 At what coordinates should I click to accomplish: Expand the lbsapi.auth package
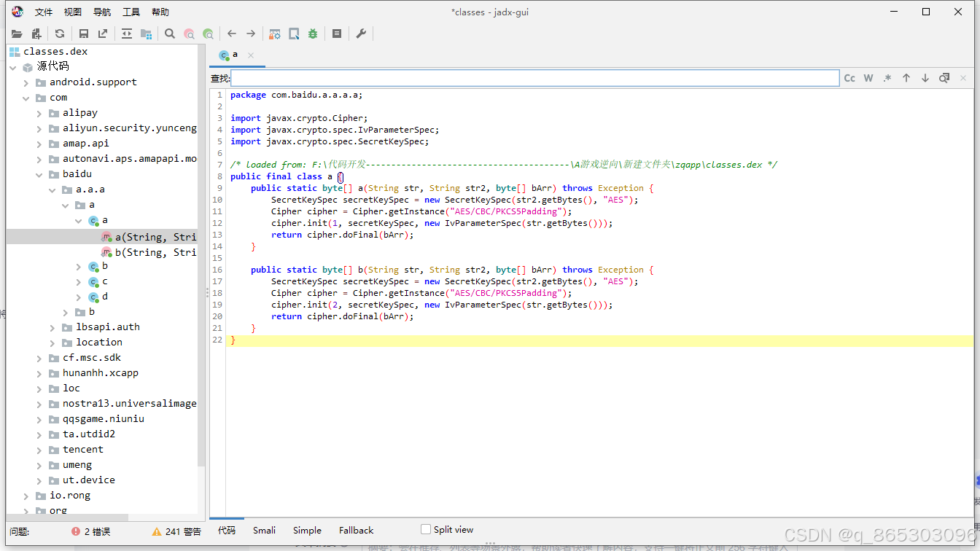52,327
